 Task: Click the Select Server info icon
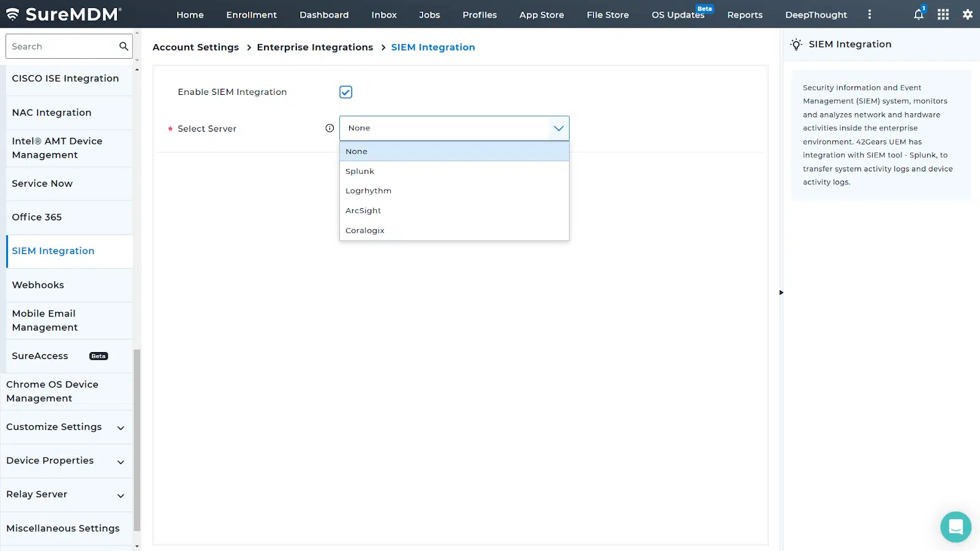pos(330,128)
